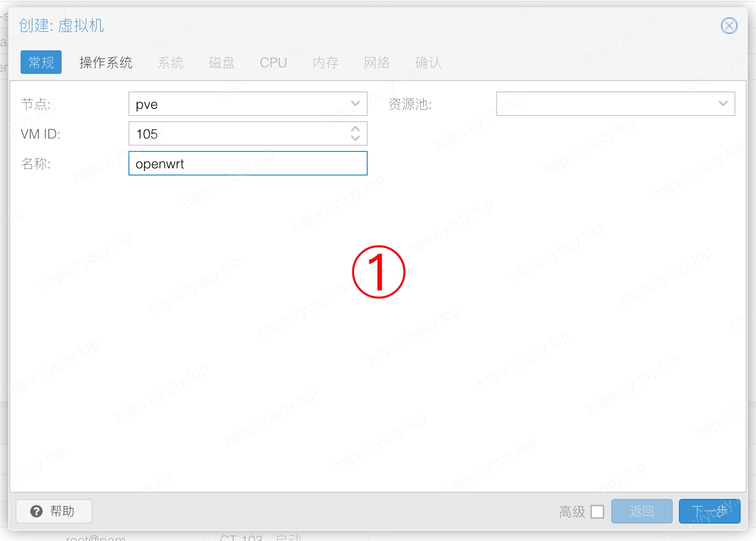This screenshot has width=756, height=541.
Task: Open the 内存 memory tab
Action: pos(326,63)
